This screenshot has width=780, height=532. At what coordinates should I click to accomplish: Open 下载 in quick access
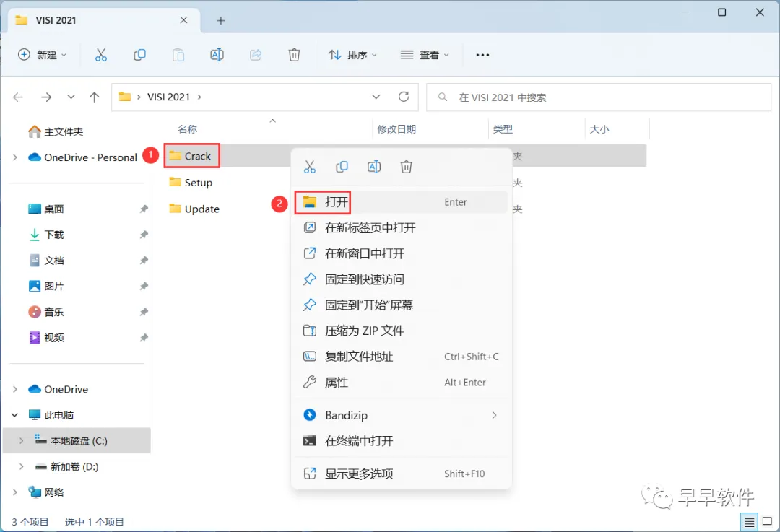pyautogui.click(x=46, y=235)
